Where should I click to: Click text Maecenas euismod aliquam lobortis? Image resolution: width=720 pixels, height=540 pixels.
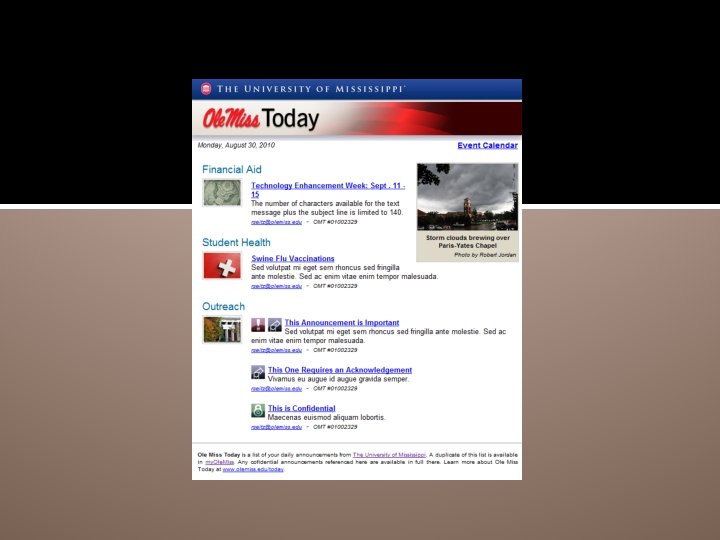(x=326, y=417)
